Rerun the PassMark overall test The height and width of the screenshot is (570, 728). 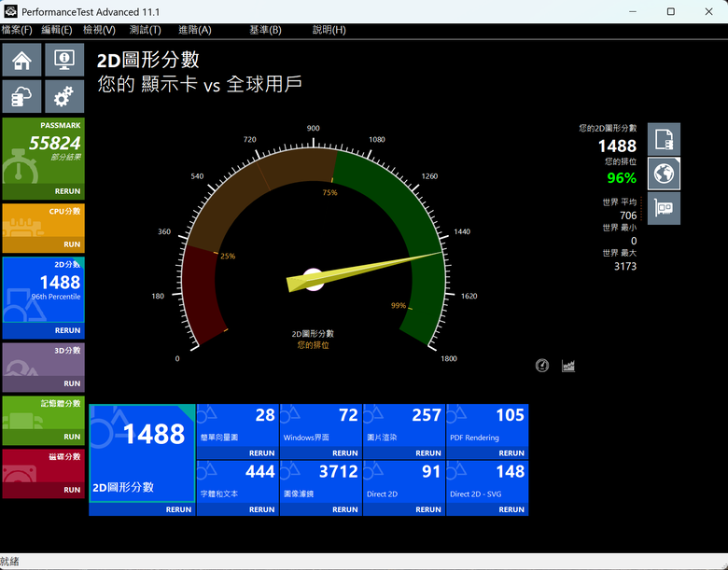(67, 191)
